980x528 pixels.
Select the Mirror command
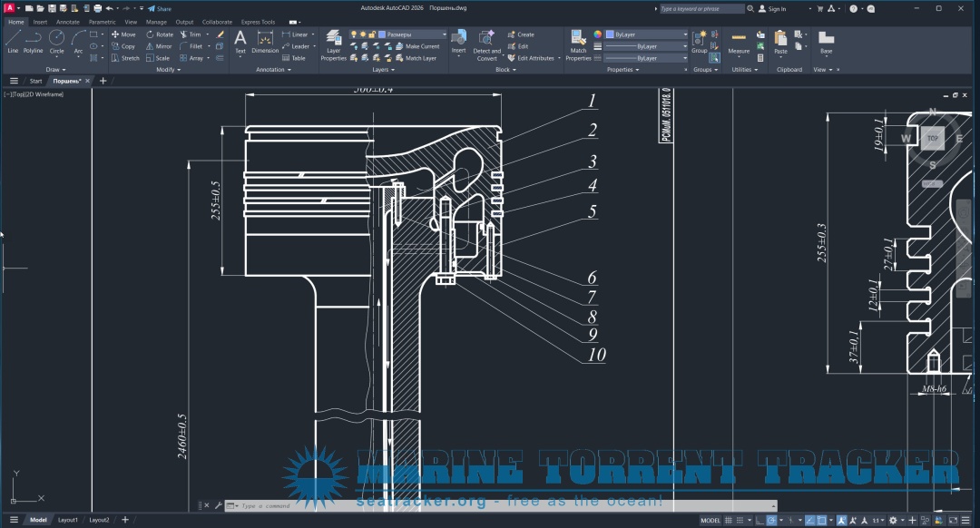[x=159, y=46]
